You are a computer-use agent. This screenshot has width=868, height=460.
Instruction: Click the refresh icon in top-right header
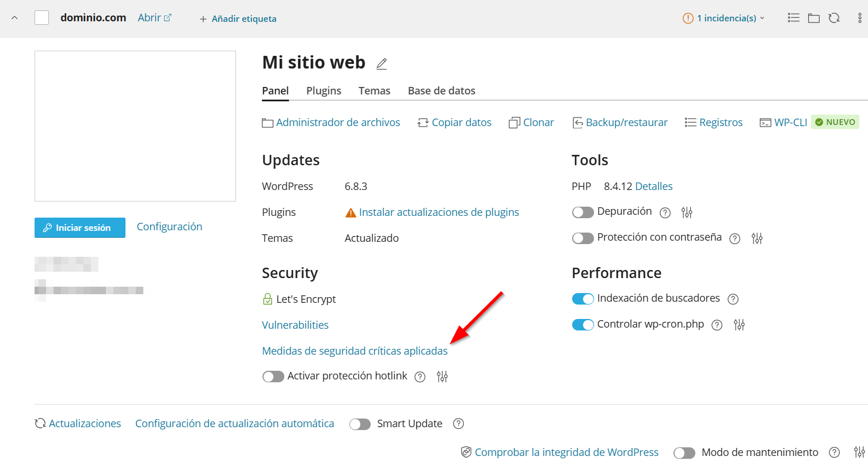click(833, 18)
